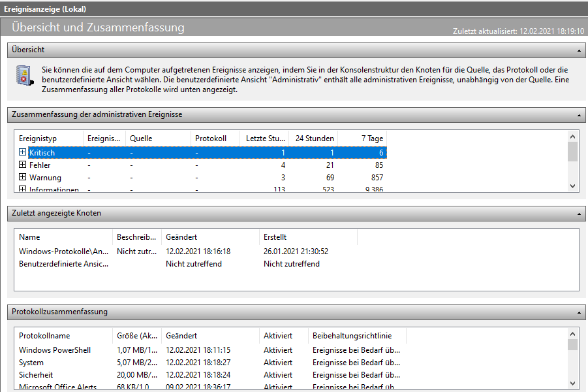Screen dimensions: 588x392
Task: Expand the Informationen event type row
Action: 22,189
